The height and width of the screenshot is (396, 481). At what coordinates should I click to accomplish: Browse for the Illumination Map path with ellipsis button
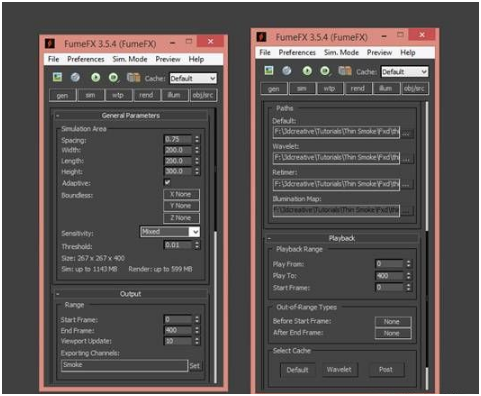point(407,212)
